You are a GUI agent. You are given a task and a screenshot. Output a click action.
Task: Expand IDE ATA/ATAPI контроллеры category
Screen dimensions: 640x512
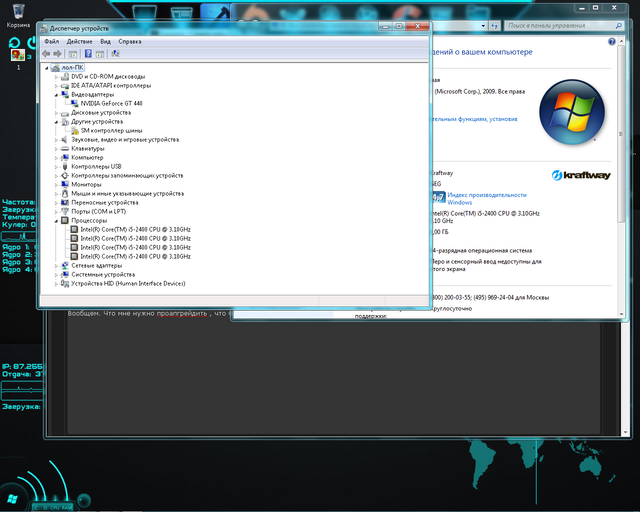56,86
